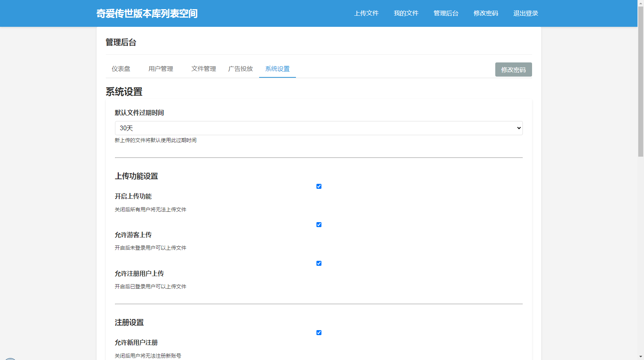Open the 用户管理 tab
Screen dimensions: 644x360
(161, 69)
